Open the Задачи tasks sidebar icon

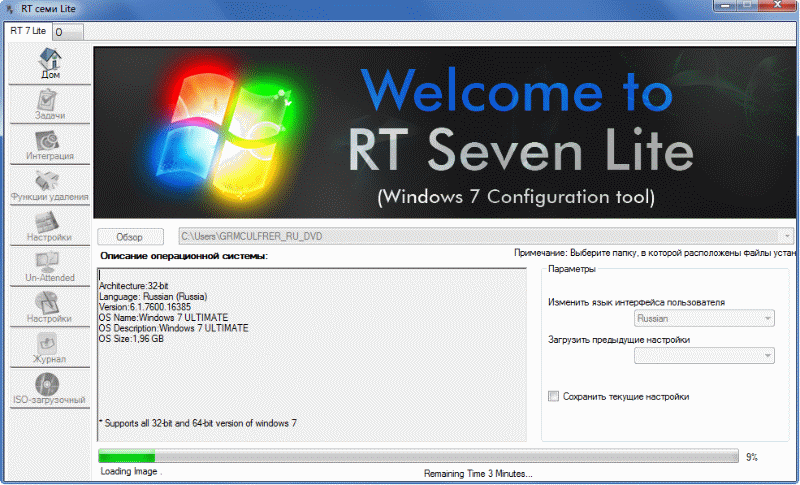(x=49, y=104)
